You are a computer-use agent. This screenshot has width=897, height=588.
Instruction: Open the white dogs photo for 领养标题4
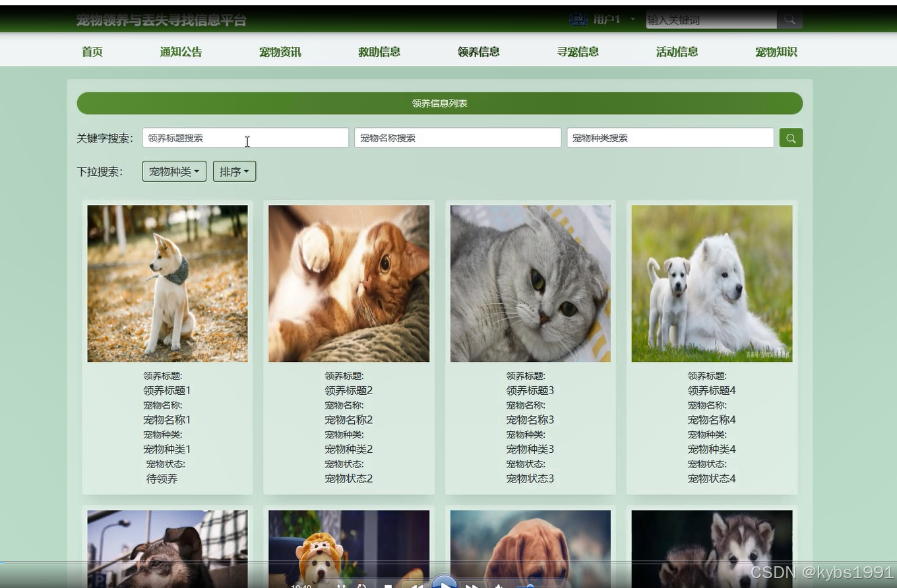tap(712, 283)
